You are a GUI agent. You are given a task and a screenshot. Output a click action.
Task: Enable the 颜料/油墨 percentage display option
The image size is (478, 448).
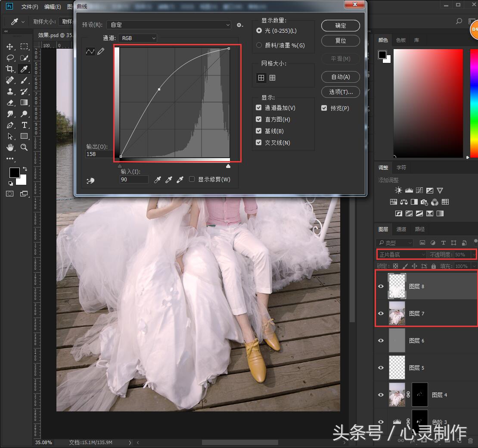tap(258, 45)
